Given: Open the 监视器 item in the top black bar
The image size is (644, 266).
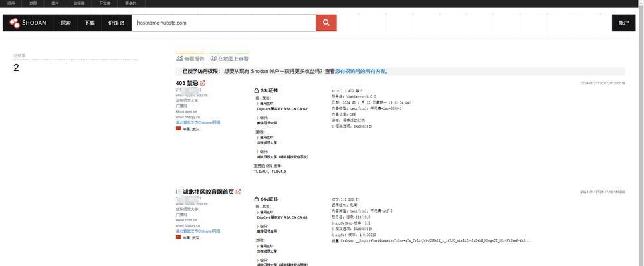Looking at the screenshot, I should [79, 3].
